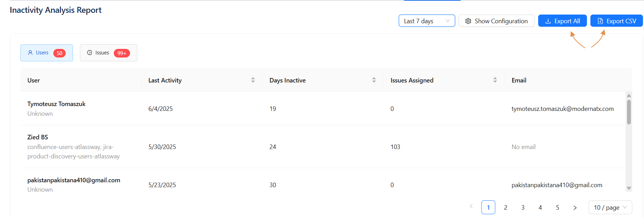
Task: Select the Tymoteusz Tomaszuk user row
Action: click(x=56, y=104)
